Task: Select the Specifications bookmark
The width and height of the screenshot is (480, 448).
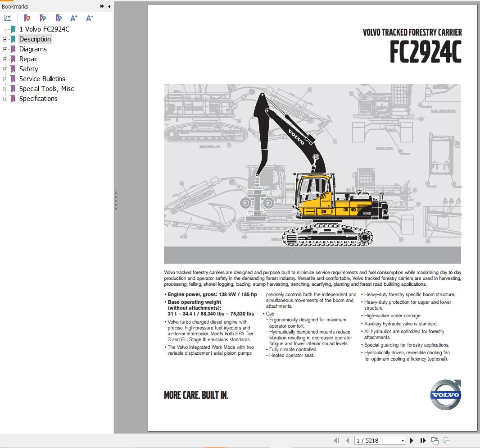Action: tap(38, 99)
